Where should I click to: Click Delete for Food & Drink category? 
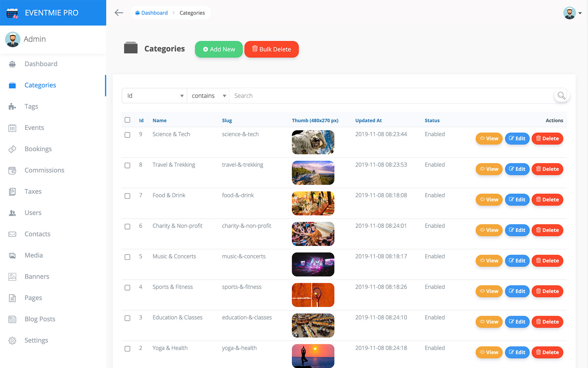(547, 200)
